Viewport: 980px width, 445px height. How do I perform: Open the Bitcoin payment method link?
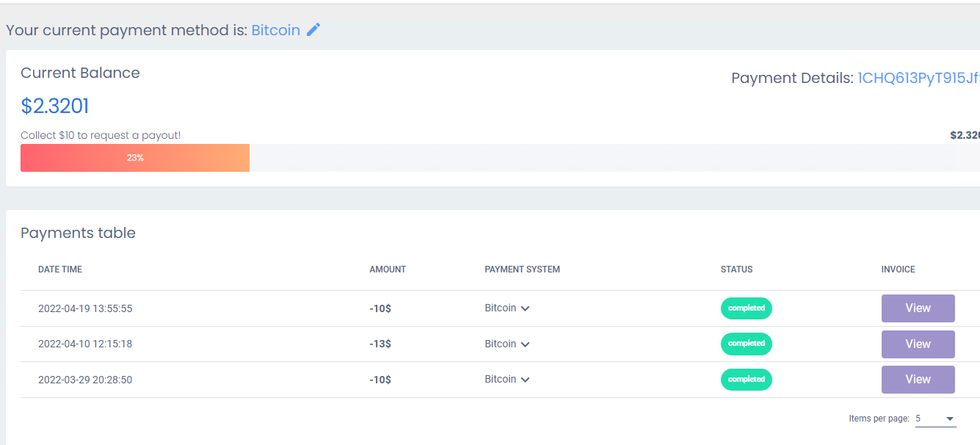pyautogui.click(x=276, y=30)
